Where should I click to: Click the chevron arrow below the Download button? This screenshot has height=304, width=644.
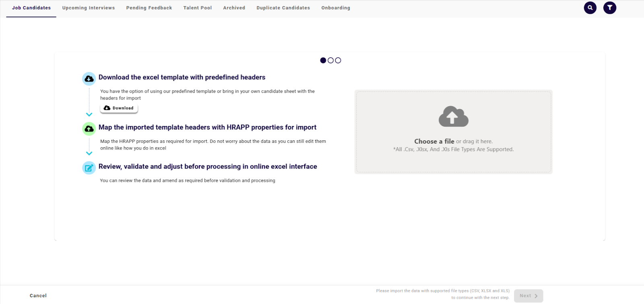click(x=89, y=115)
